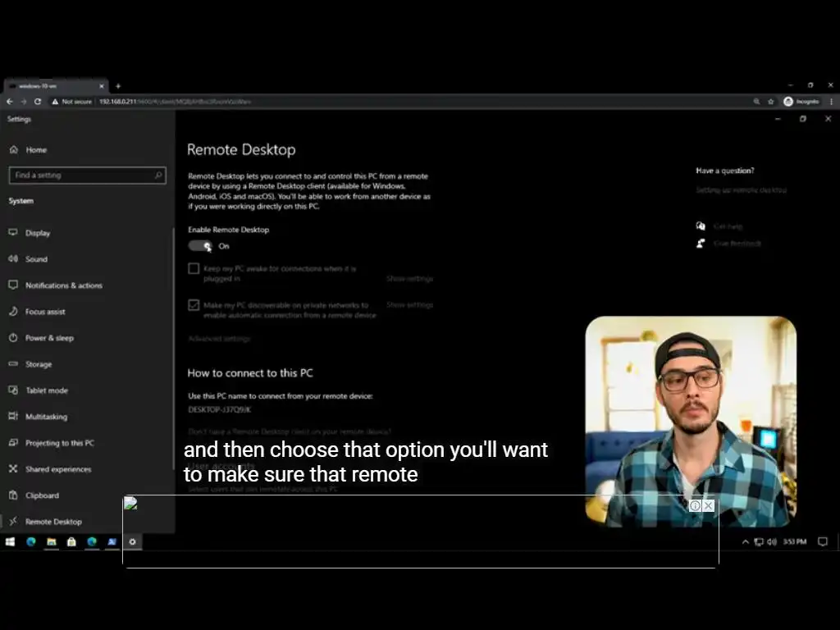Open Focus assist settings
840x630 pixels.
[x=37, y=312]
